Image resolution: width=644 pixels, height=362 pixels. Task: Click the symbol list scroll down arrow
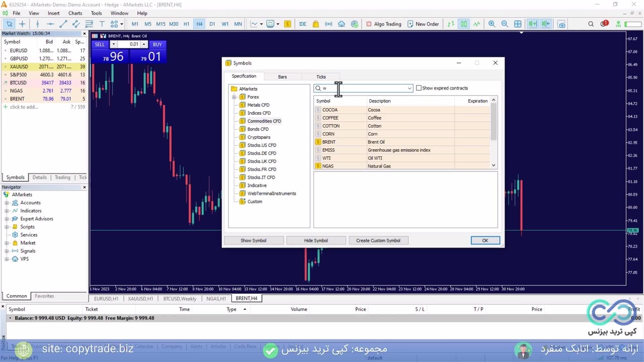[493, 165]
